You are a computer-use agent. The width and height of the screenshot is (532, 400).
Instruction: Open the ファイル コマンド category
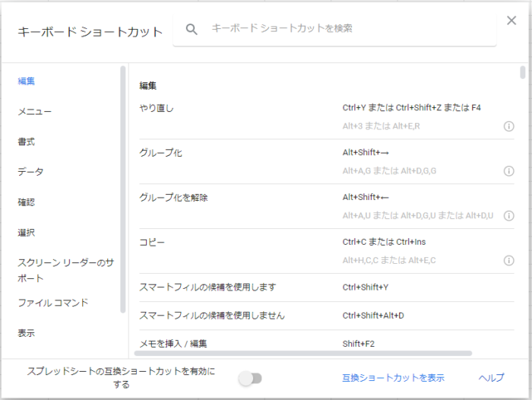pos(53,303)
